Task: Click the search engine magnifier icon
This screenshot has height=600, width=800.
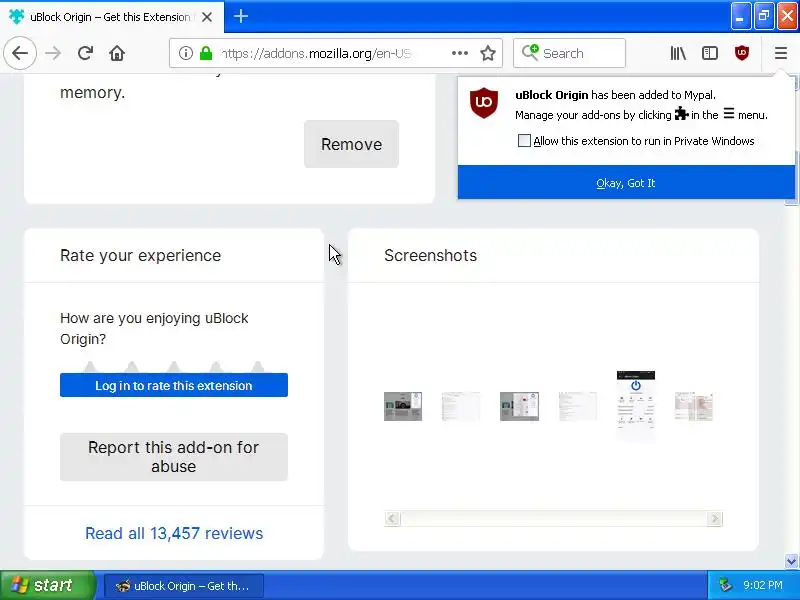Action: [530, 52]
